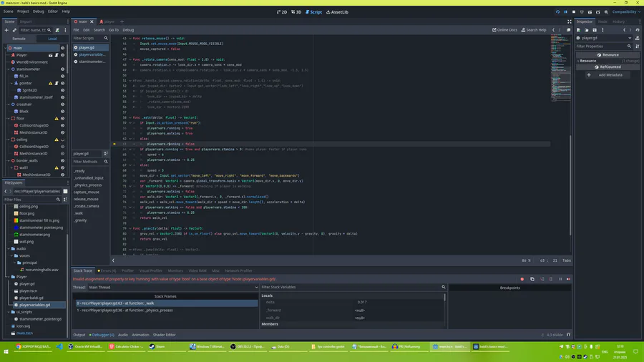The width and height of the screenshot is (644, 362).
Task: Hide the main node visibility eye
Action: 62,48
